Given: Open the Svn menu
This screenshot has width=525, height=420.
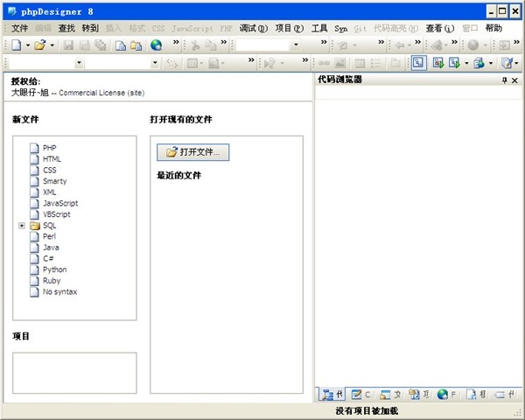Looking at the screenshot, I should point(341,29).
